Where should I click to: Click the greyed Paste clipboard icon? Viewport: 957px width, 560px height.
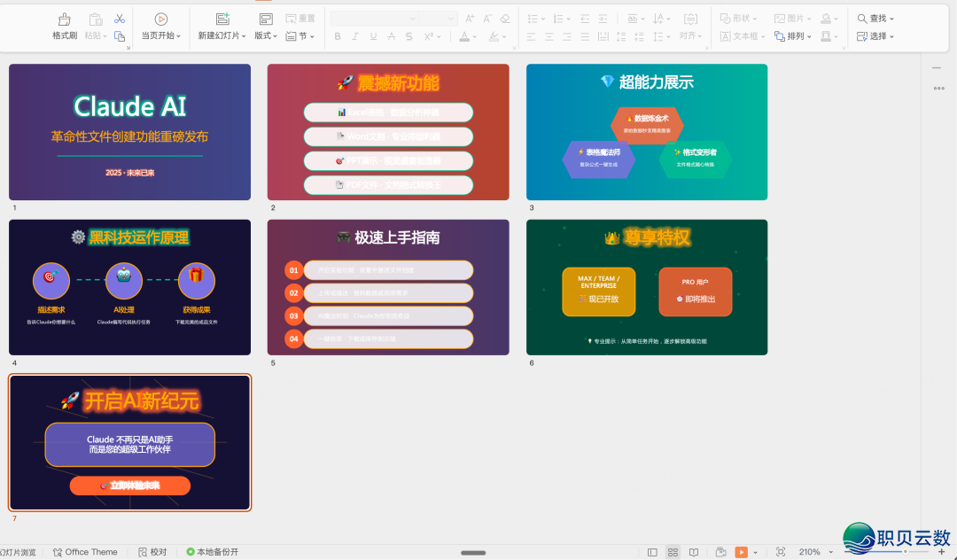(x=95, y=19)
